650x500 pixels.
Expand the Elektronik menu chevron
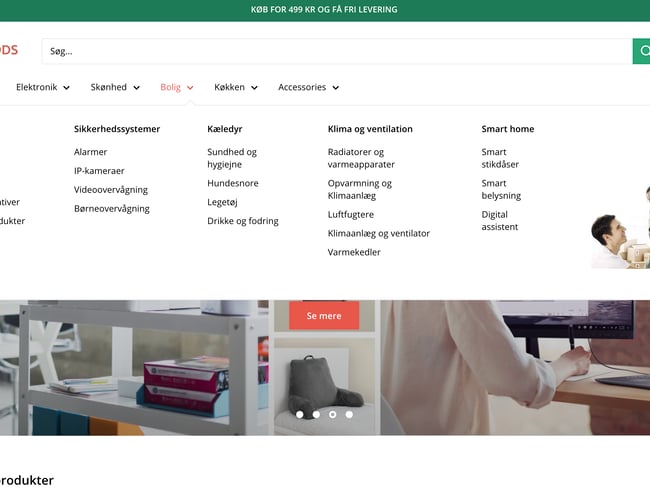point(66,87)
